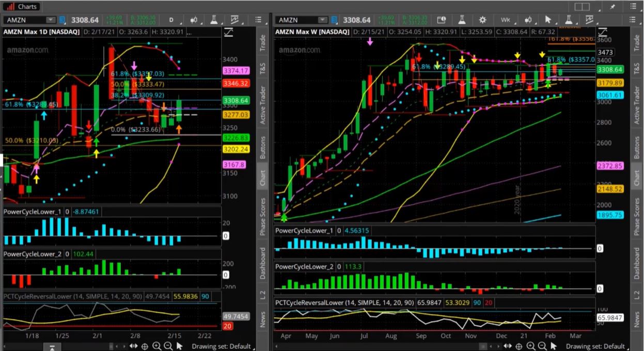This screenshot has height=351, width=644.
Task: Open the D timeframe selector on left chart
Action: pyautogui.click(x=171, y=20)
